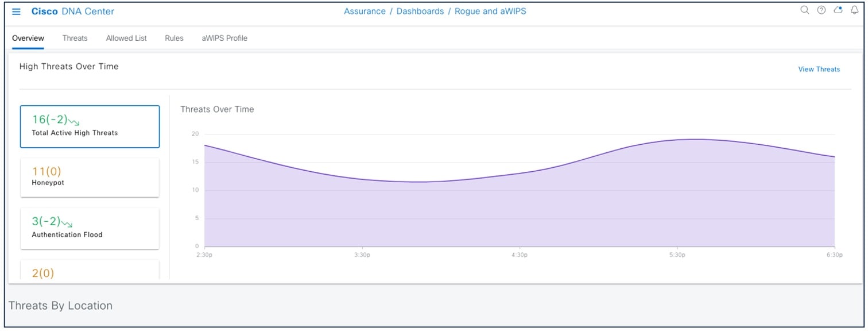Click the 5 y-axis label
This screenshot has width=868, height=331.
(196, 218)
